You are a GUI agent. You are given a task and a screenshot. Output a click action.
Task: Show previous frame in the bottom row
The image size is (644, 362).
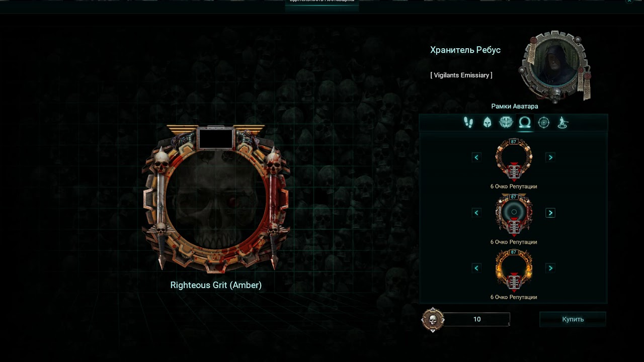(x=476, y=268)
